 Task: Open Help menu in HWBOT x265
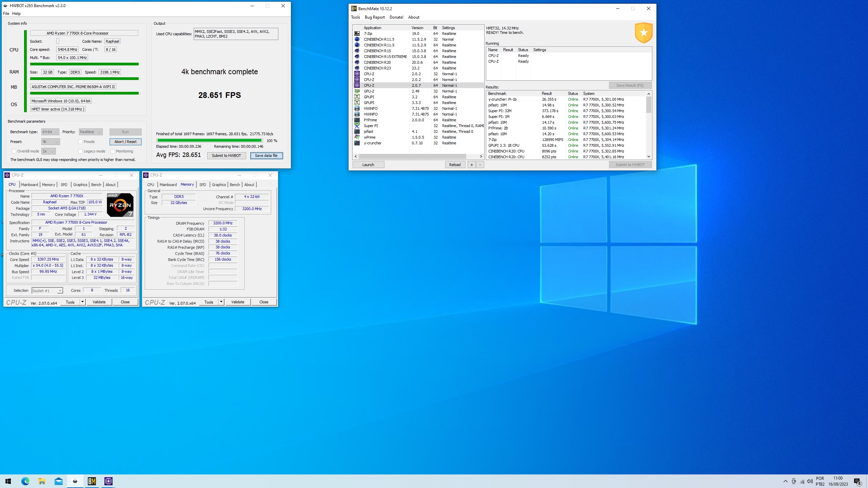click(x=16, y=14)
